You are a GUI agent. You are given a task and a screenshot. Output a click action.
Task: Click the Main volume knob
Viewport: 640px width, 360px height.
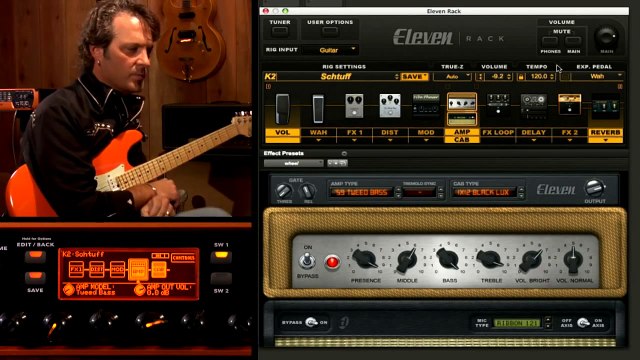click(x=606, y=37)
